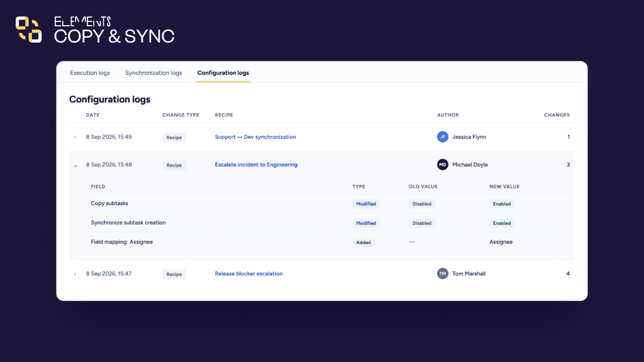Click the date 8 Sep 2026, 15:49
The image size is (644, 362).
pyautogui.click(x=109, y=136)
